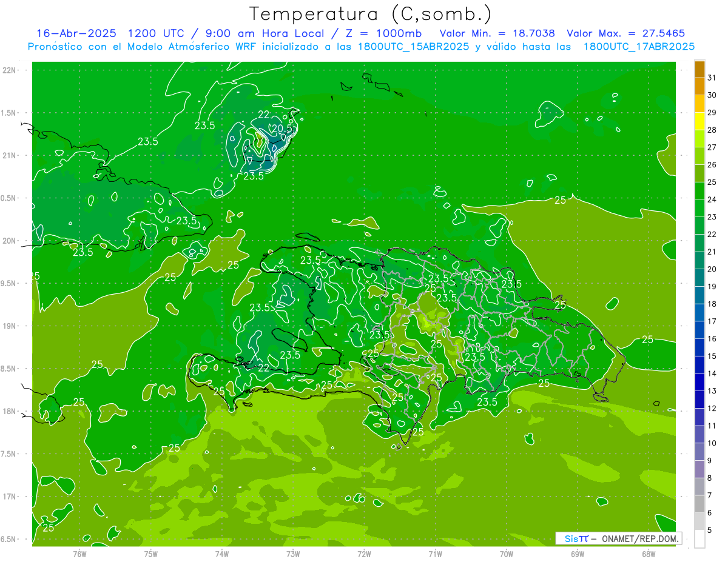Screen dimensions: 728x562
Task: Click the colorbar label '31'
Action: coord(712,78)
